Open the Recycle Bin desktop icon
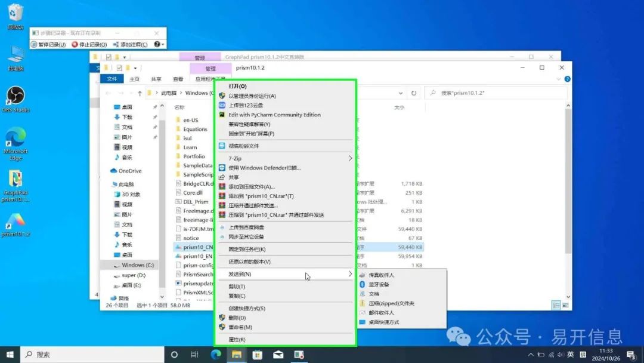644x363 pixels. [15, 17]
